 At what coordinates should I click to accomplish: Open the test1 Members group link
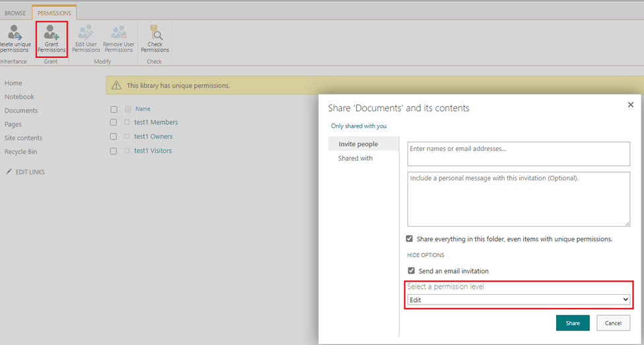(x=156, y=122)
